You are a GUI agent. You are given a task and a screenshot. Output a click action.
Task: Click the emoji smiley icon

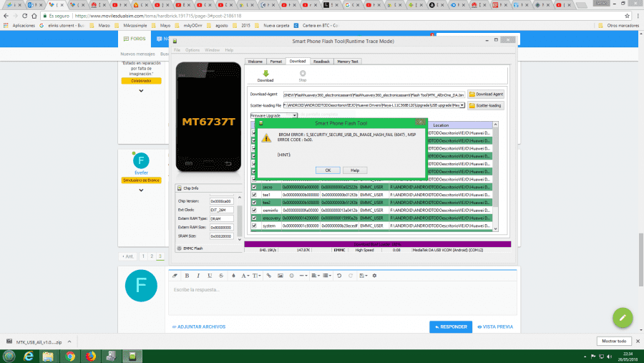tap(292, 276)
